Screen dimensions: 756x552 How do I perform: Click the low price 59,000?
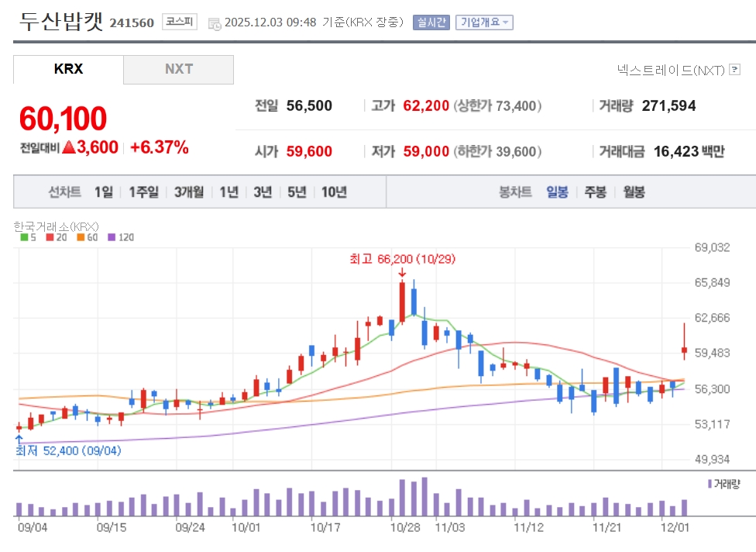pos(426,151)
